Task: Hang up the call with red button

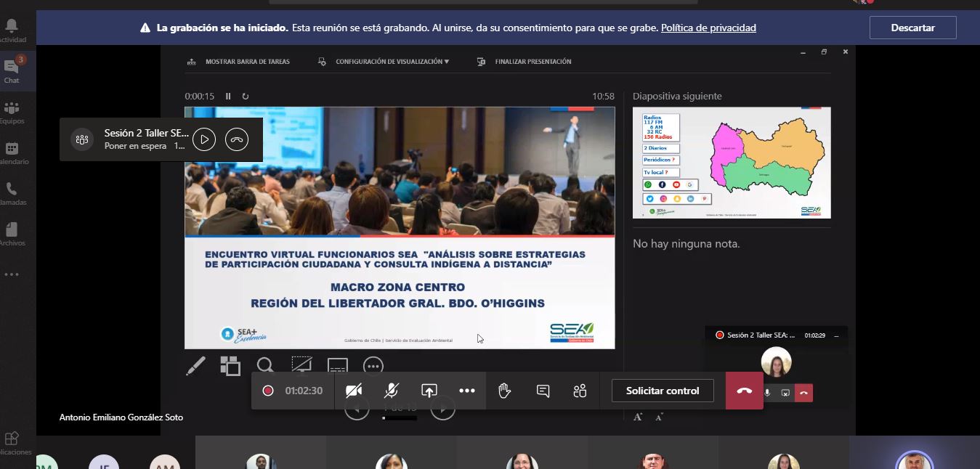Action: pos(744,391)
